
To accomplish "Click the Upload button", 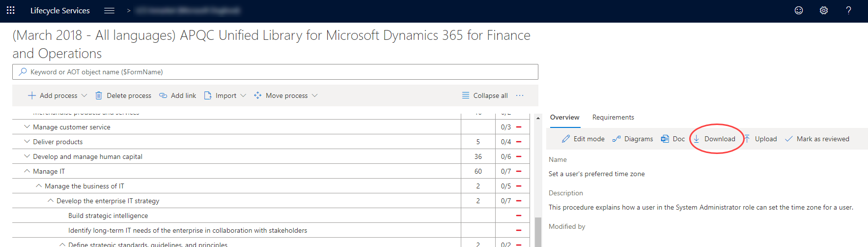I will click(760, 139).
